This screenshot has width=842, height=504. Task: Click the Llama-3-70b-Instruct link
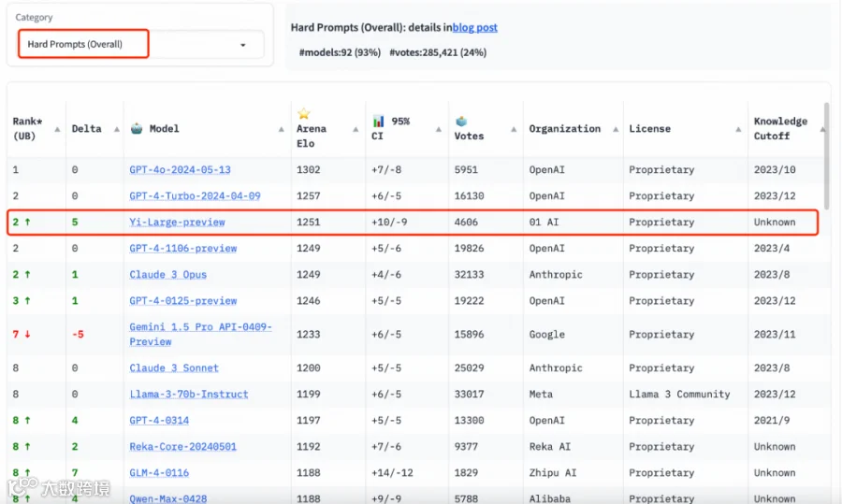tap(189, 395)
